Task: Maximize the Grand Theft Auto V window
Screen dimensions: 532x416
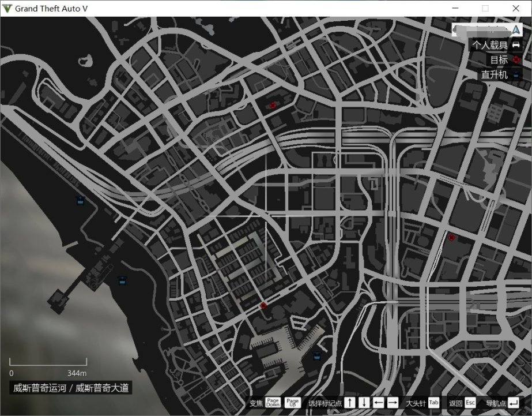Action: coord(485,9)
